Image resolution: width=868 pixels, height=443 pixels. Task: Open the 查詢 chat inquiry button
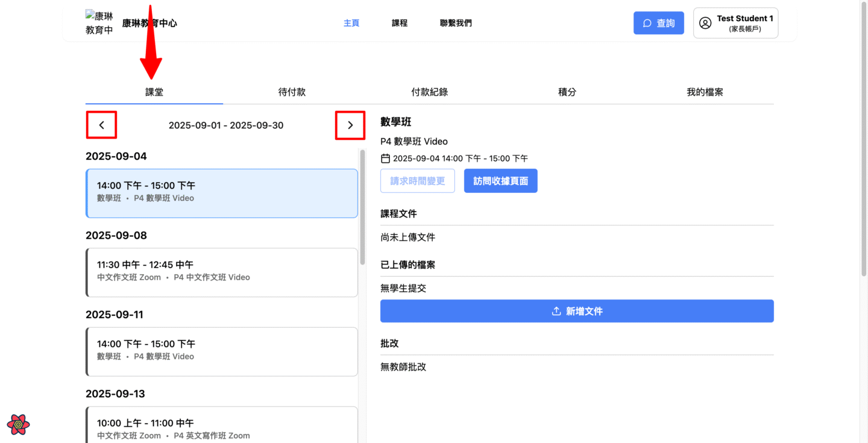658,23
